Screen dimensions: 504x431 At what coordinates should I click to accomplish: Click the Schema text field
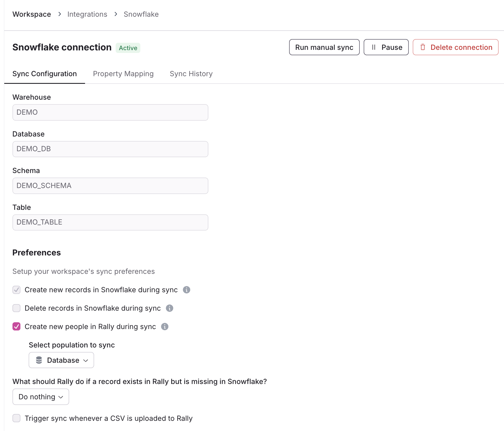110,186
